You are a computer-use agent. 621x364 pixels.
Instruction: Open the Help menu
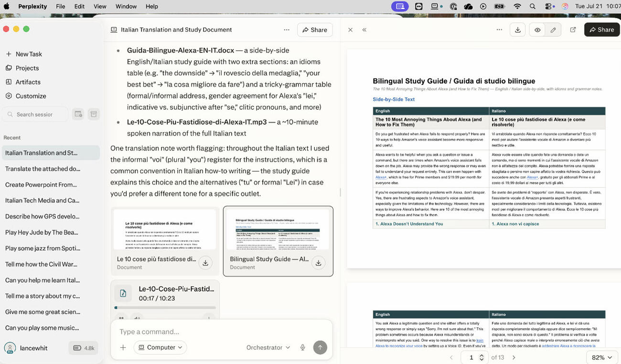[x=152, y=6]
